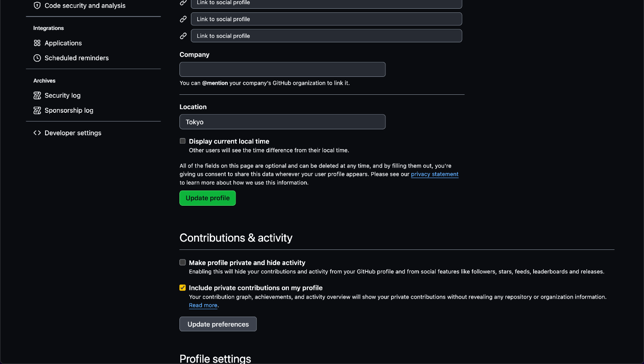Screen dimensions: 644x364
Task: Click link icon beside last social profile field
Action: pyautogui.click(x=183, y=36)
